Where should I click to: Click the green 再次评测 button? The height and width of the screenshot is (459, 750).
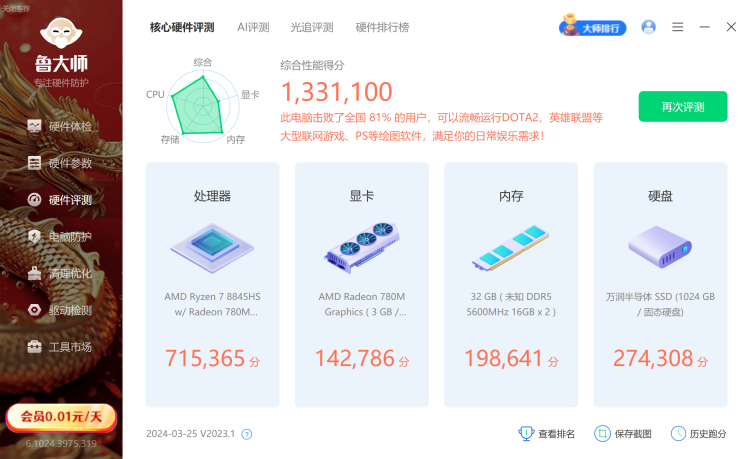(683, 107)
